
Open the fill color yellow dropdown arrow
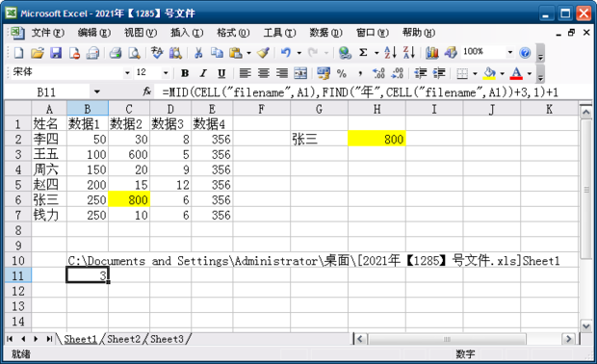coord(503,73)
